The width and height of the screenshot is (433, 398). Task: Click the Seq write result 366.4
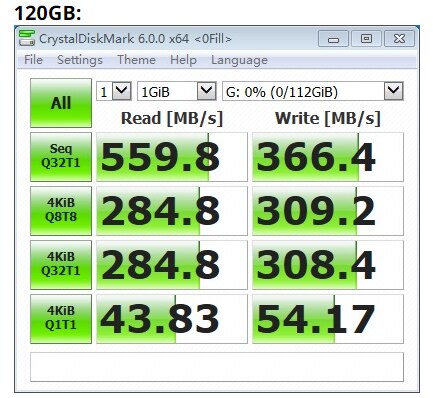pos(328,157)
